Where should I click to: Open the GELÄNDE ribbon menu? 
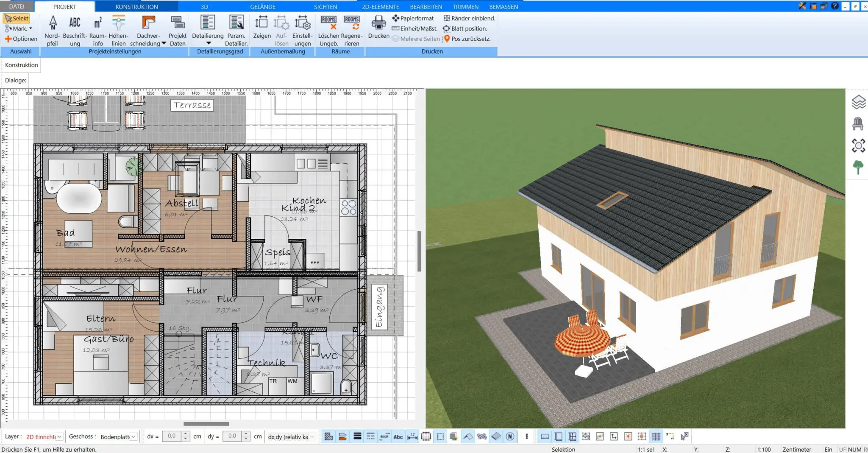click(263, 6)
